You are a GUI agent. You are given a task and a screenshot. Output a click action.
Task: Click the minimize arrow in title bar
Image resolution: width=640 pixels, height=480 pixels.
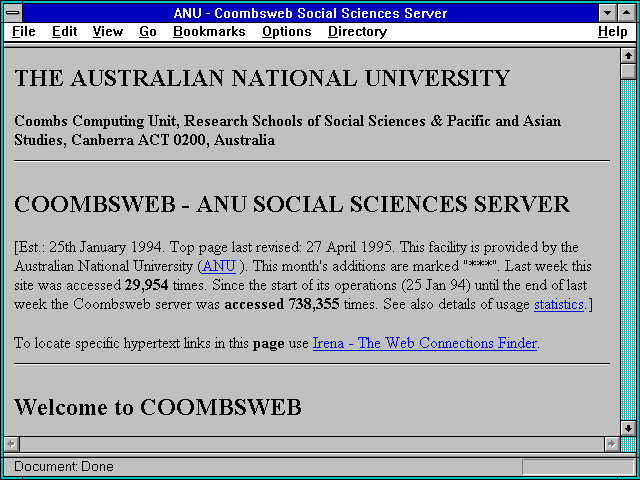coord(607,13)
